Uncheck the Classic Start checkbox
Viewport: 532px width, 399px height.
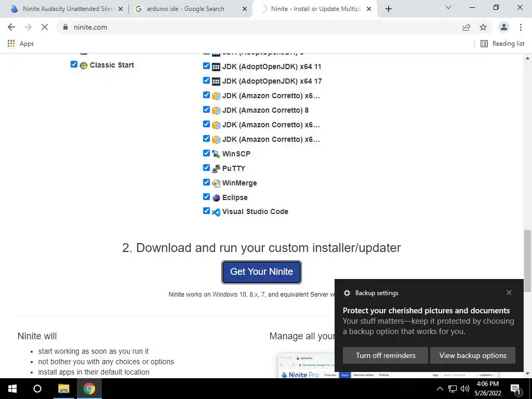pyautogui.click(x=74, y=64)
